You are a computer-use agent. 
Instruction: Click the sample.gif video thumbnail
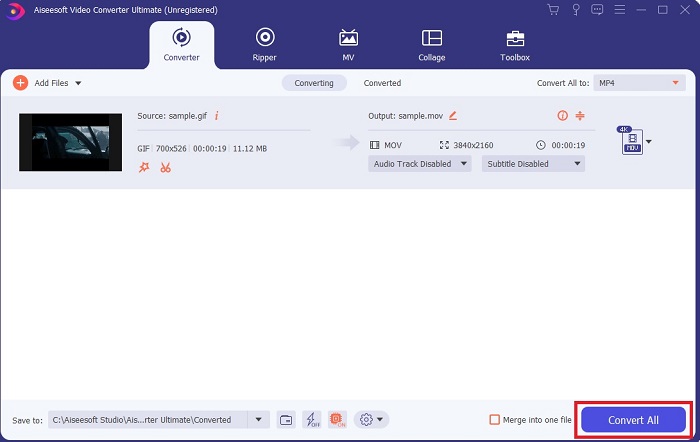(x=70, y=142)
